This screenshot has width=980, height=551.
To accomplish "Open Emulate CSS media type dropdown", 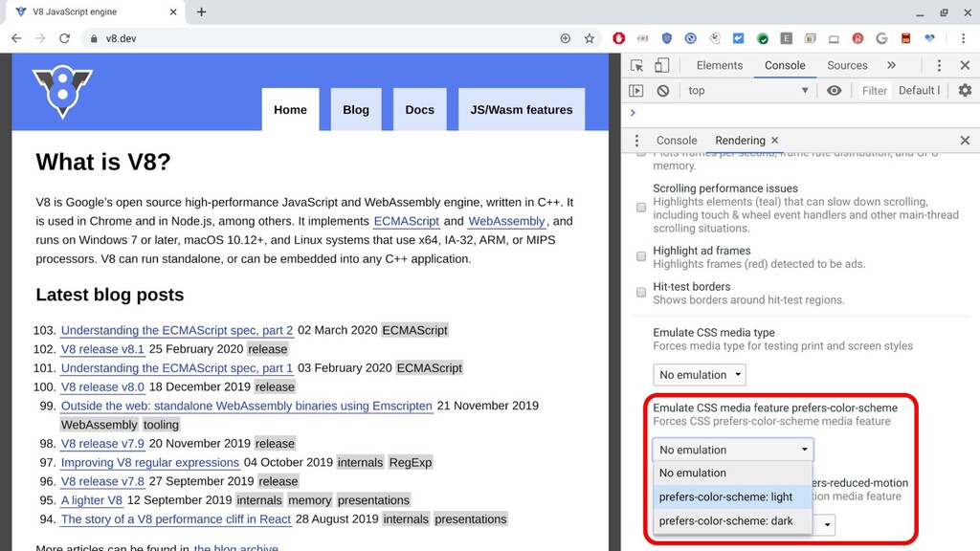I will point(700,375).
